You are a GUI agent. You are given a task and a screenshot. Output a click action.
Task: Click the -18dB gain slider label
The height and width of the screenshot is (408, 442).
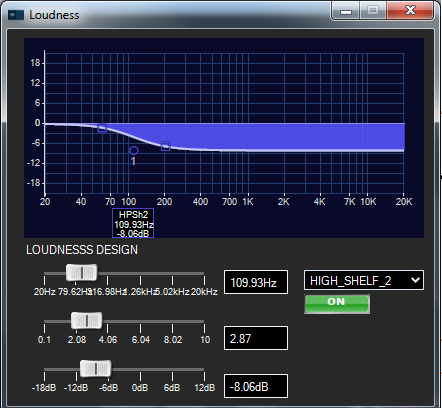[x=44, y=388]
